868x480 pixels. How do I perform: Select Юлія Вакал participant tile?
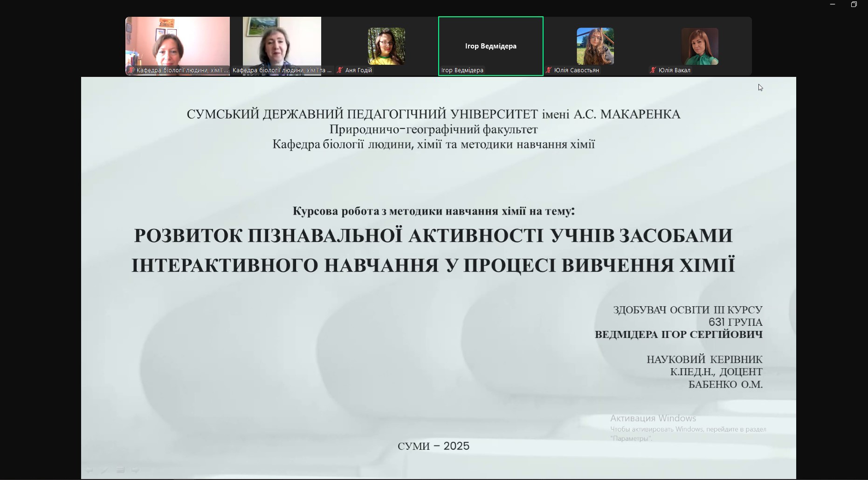point(700,46)
